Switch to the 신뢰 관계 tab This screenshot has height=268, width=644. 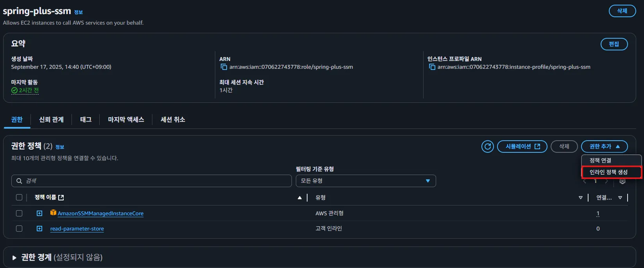coord(51,120)
